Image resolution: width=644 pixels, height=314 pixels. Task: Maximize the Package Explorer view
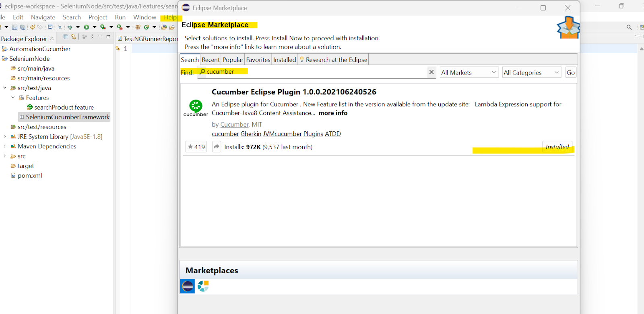(x=108, y=37)
